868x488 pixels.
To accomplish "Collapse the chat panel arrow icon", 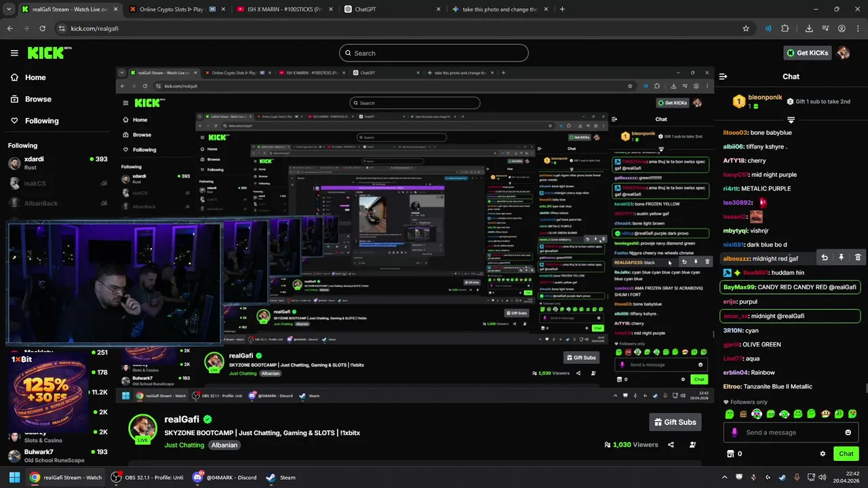I will (723, 77).
